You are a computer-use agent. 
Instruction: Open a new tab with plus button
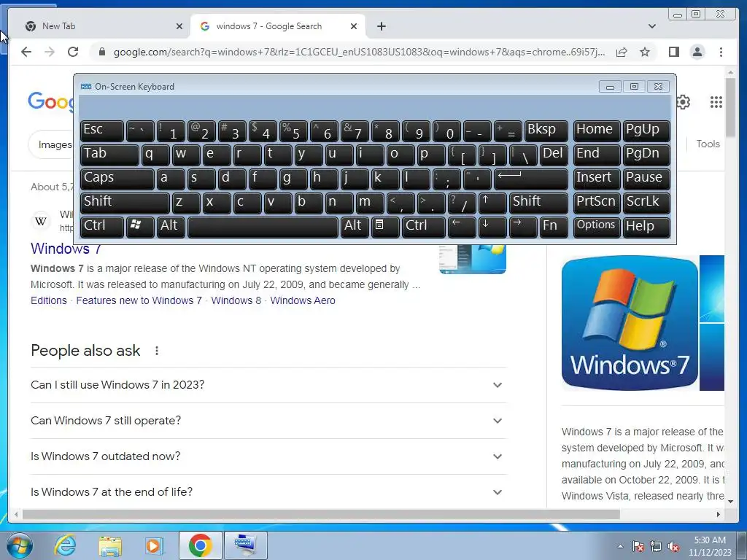pyautogui.click(x=381, y=26)
